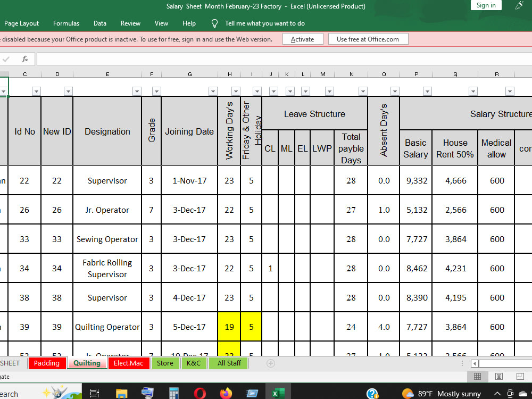The width and height of the screenshot is (532, 399).
Task: Click horizontal scrollbar left arrow
Action: click(475, 364)
